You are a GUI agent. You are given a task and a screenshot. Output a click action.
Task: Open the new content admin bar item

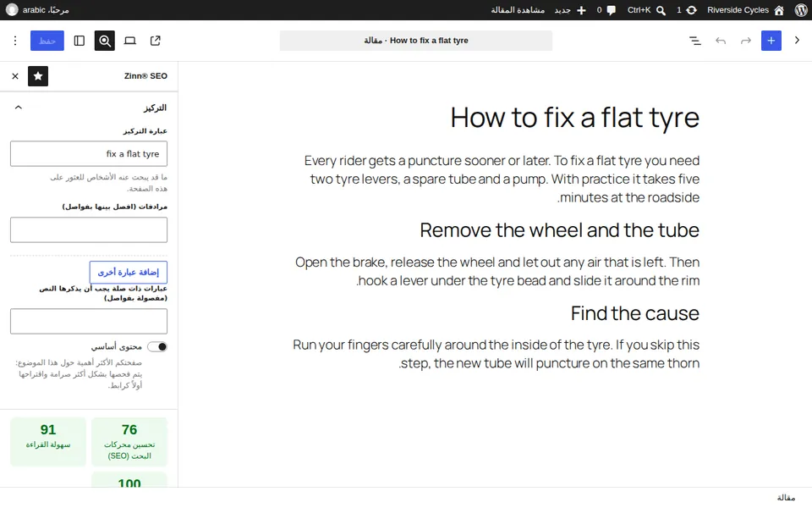(x=570, y=10)
